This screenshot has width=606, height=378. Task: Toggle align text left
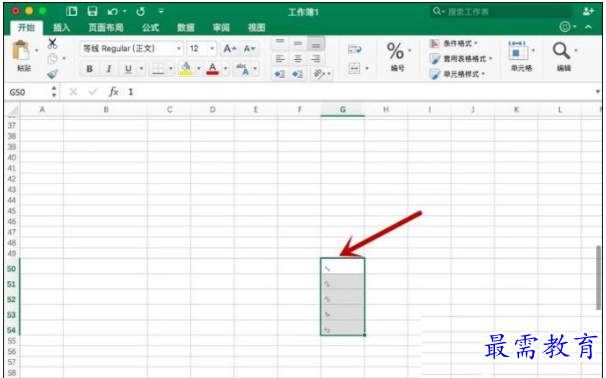point(280,59)
